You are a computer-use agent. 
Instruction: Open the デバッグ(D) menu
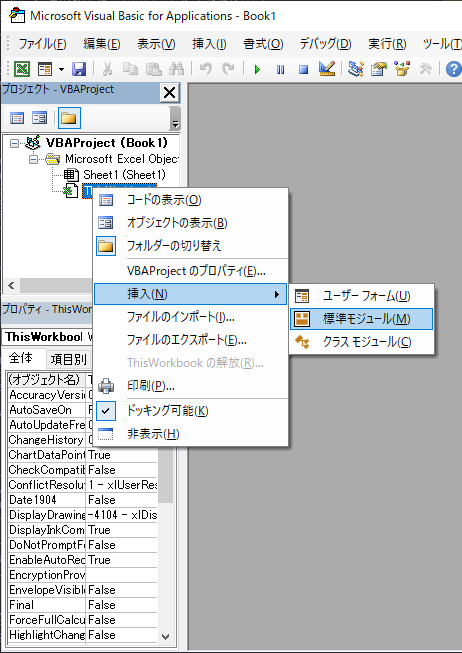click(325, 44)
